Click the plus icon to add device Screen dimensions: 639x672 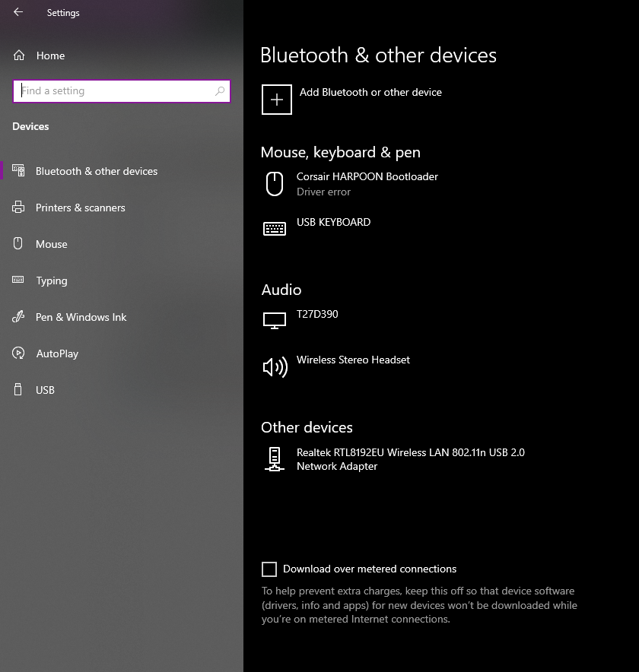coord(277,100)
